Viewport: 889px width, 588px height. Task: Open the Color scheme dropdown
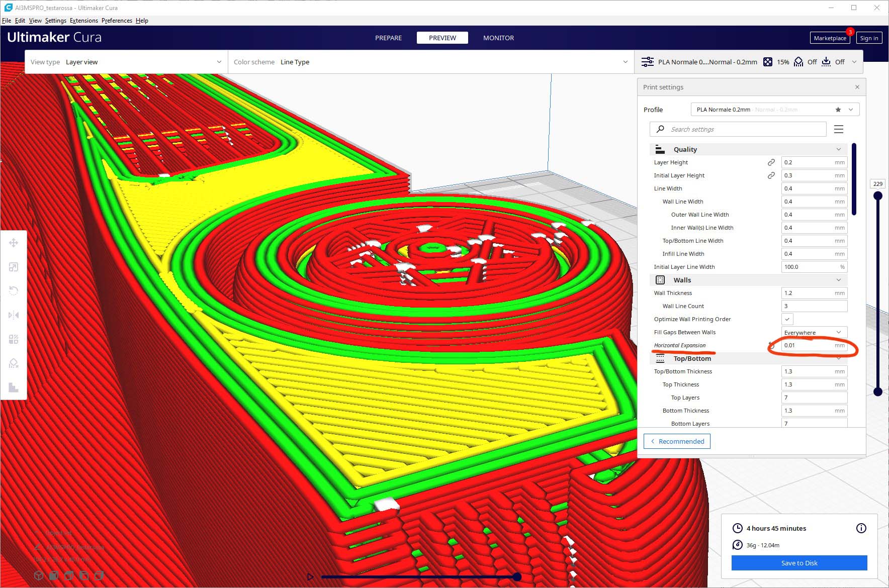(430, 62)
